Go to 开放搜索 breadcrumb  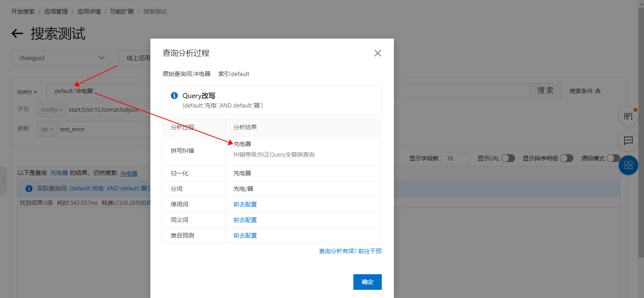(x=23, y=12)
